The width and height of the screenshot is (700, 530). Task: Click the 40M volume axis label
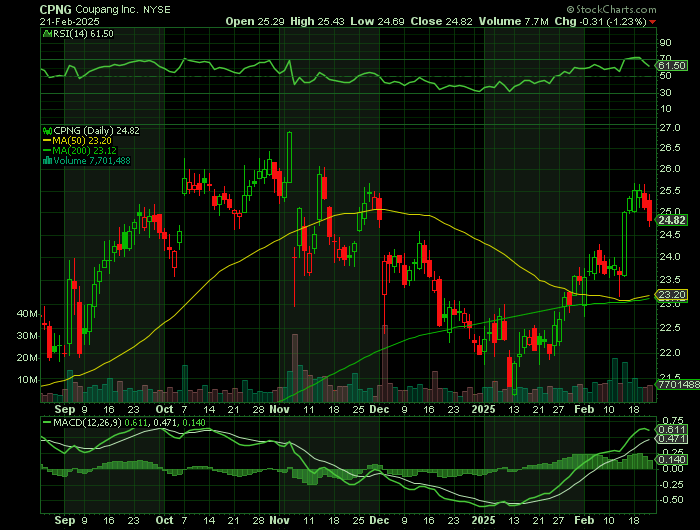point(27,314)
